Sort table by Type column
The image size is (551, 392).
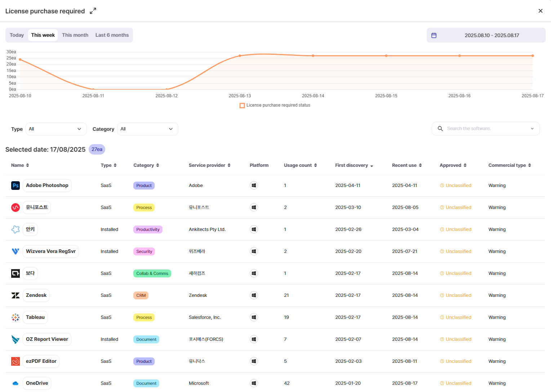pos(108,165)
